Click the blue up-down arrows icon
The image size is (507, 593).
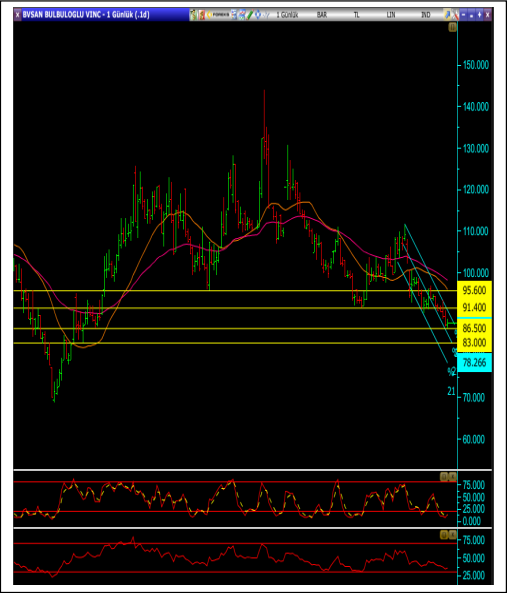tap(258, 15)
